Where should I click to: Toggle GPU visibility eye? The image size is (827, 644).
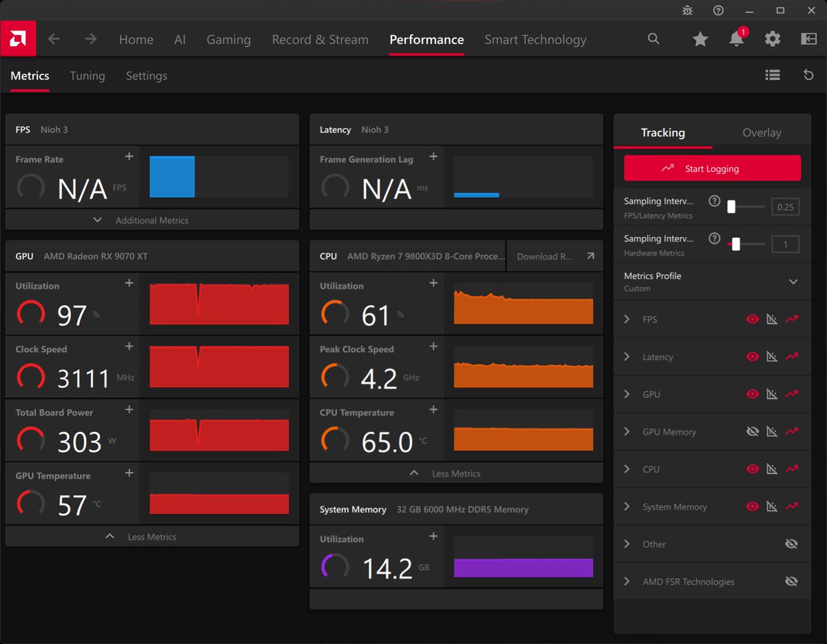(753, 394)
